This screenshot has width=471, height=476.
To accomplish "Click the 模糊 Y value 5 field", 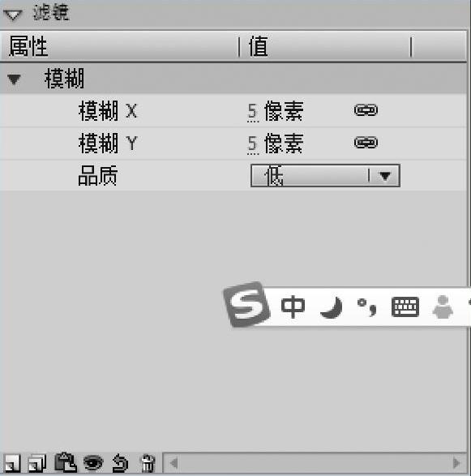I will (x=252, y=144).
